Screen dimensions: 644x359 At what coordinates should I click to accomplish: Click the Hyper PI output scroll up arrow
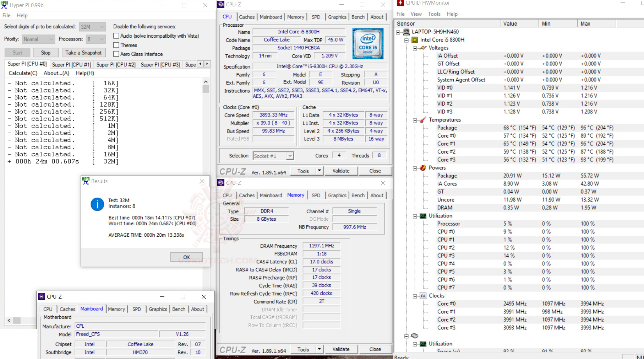click(206, 82)
